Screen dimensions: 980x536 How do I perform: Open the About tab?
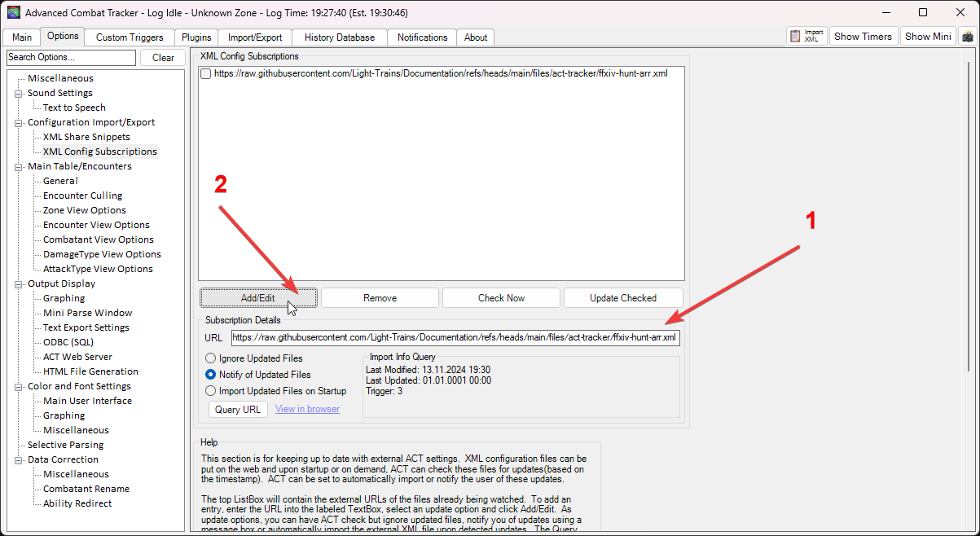[476, 37]
